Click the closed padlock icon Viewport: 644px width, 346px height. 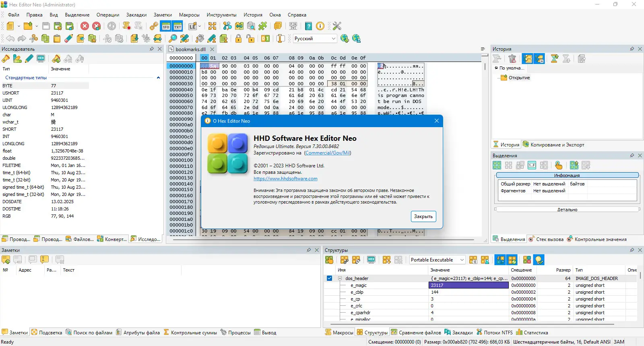click(238, 39)
